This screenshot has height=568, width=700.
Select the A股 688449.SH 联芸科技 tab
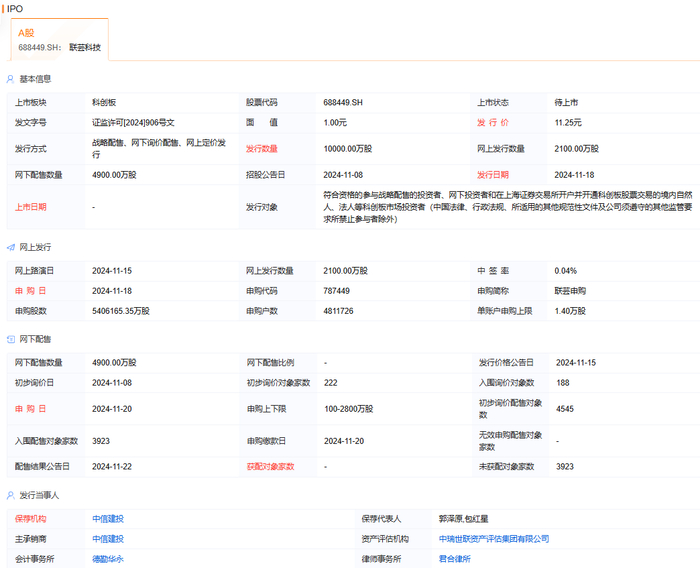[59, 40]
